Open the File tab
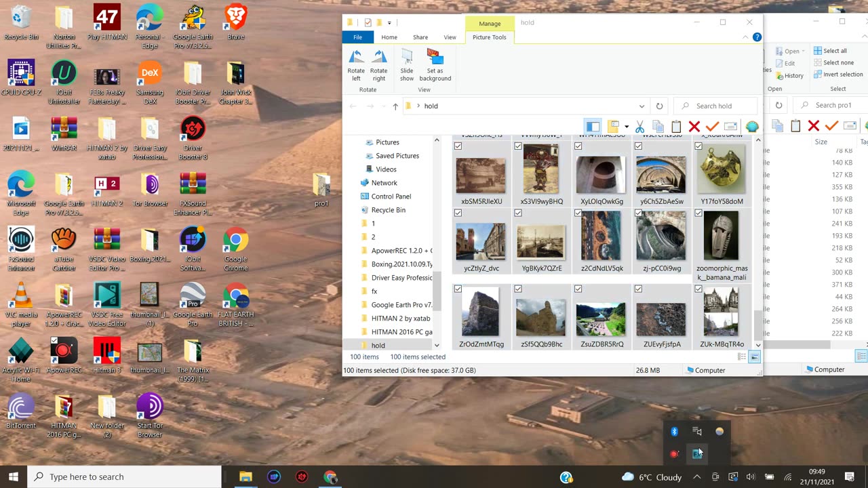868x488 pixels. [x=357, y=37]
